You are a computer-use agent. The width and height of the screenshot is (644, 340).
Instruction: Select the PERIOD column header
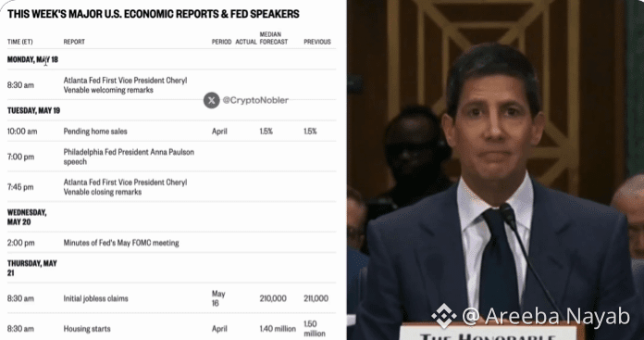222,42
